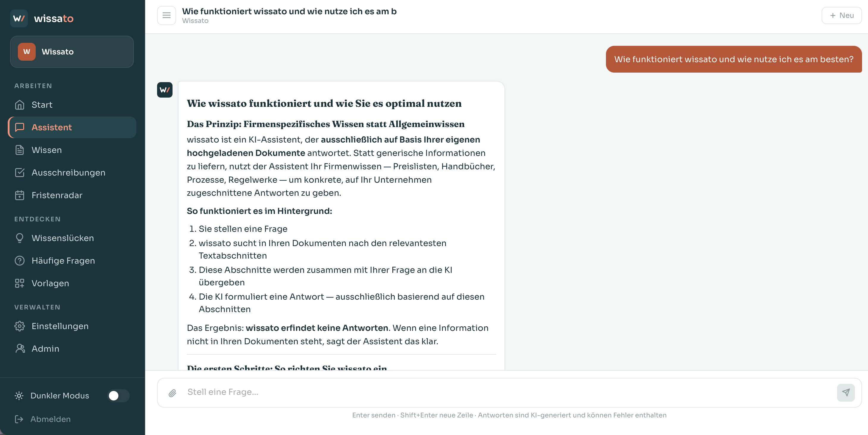Click the paper plane send icon

point(845,392)
